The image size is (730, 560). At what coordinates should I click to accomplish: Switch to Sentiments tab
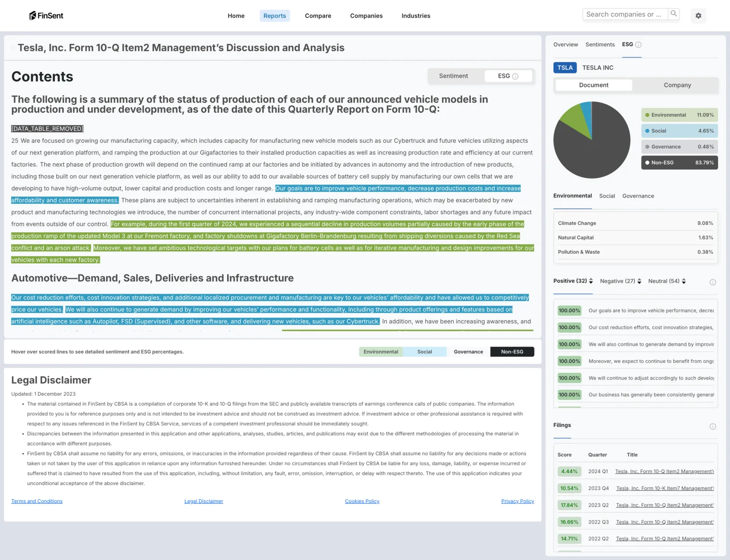tap(600, 45)
